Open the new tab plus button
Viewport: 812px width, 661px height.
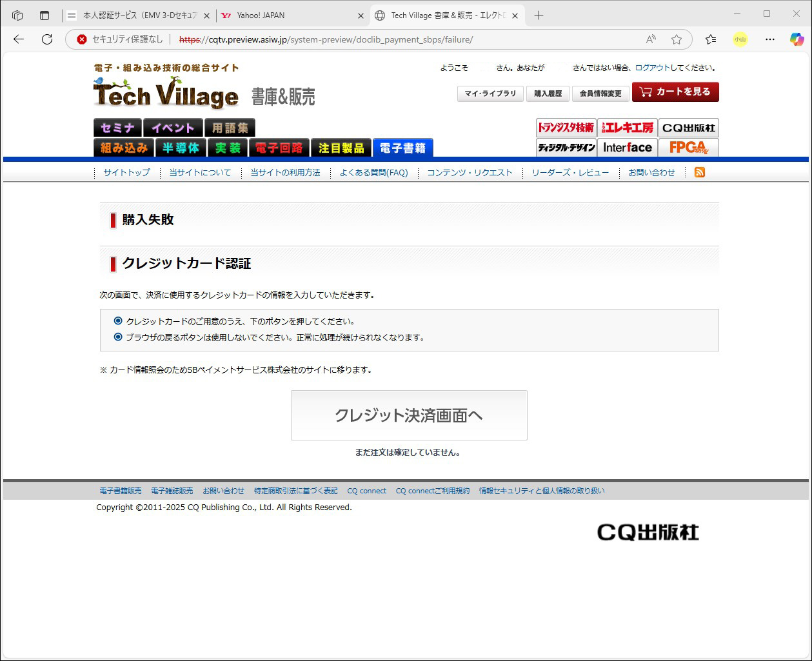539,15
